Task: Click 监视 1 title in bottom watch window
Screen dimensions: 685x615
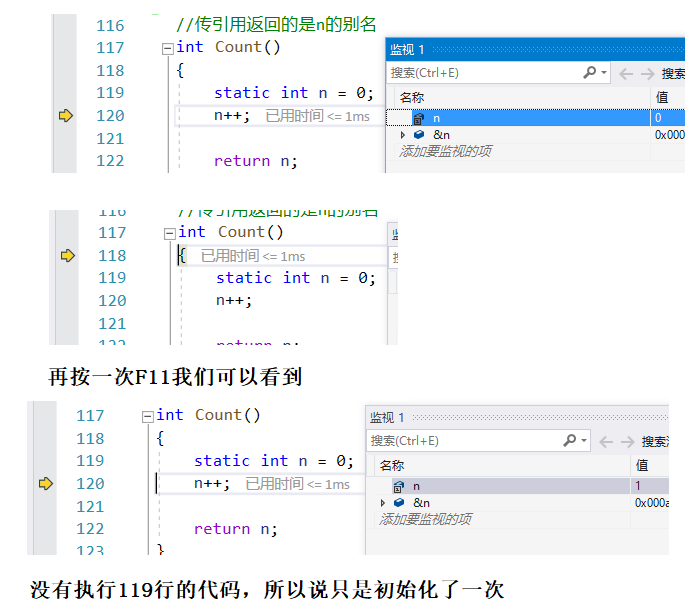Action: coord(387,417)
